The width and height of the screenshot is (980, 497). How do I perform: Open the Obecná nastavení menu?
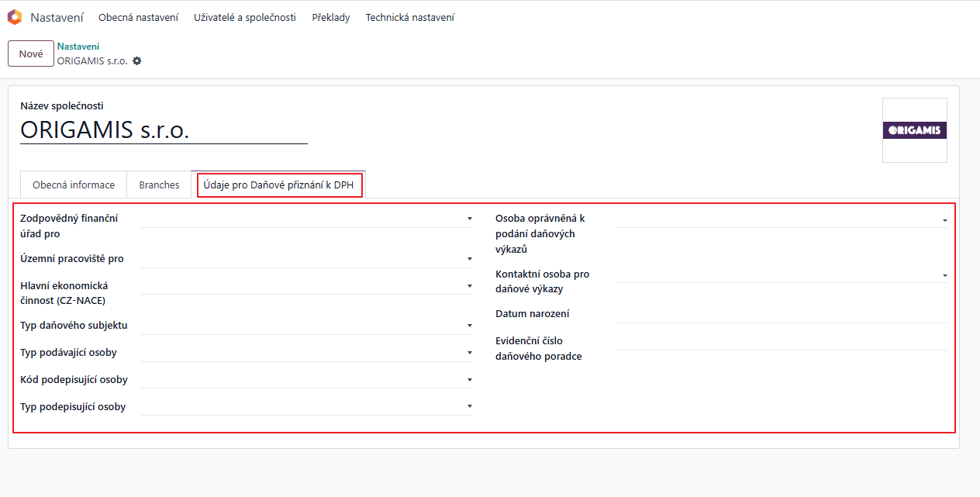138,17
